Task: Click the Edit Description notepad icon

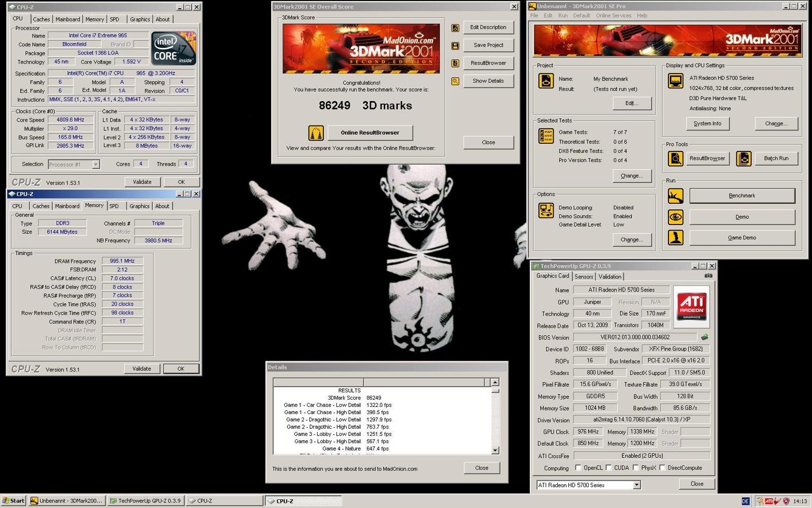Action: pyautogui.click(x=455, y=28)
